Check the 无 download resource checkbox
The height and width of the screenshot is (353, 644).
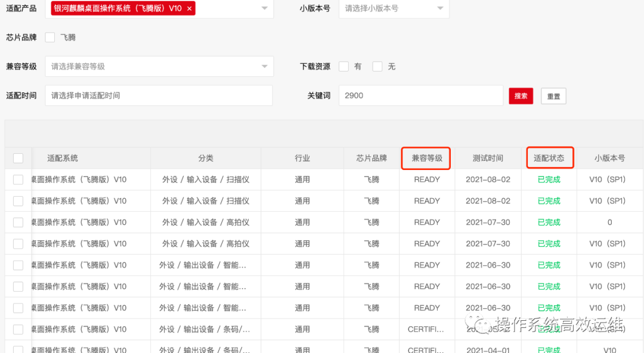pyautogui.click(x=377, y=67)
